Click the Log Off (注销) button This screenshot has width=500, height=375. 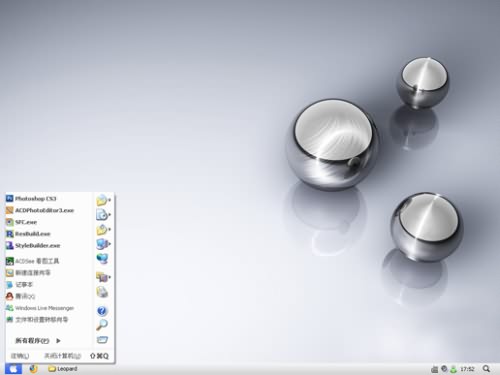[20, 356]
